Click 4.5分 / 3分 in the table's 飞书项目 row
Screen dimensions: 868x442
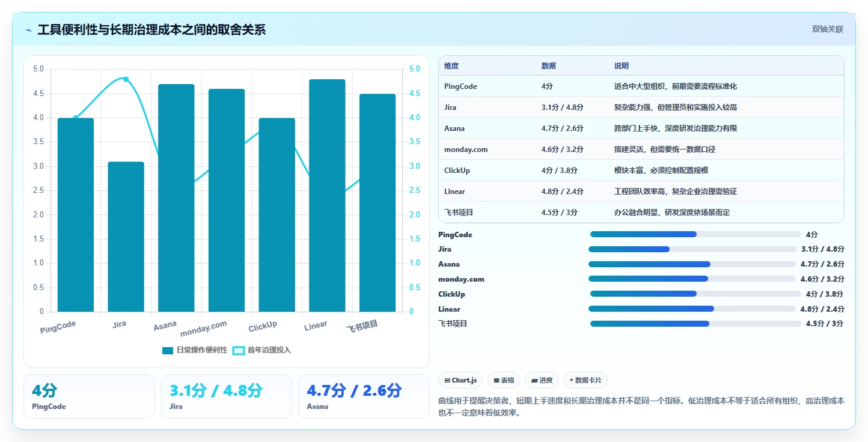tap(559, 213)
